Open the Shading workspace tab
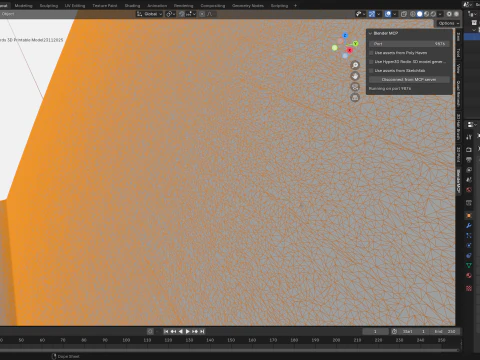480x360 pixels. coord(132,6)
